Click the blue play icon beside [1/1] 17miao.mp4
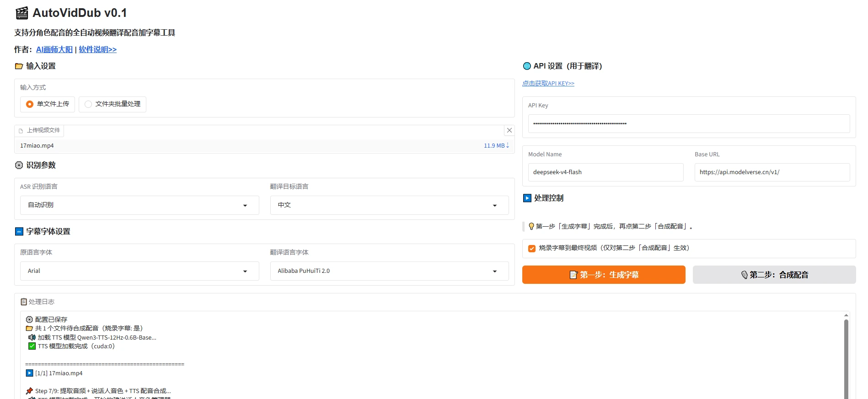The width and height of the screenshot is (868, 399). pos(30,373)
